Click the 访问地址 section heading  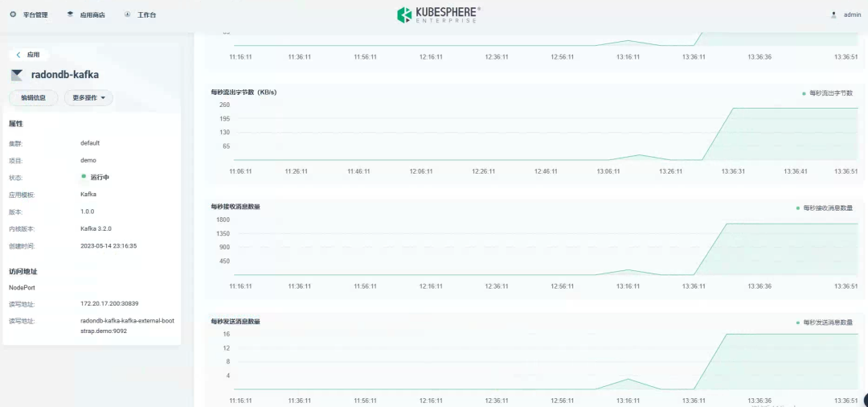tap(23, 271)
